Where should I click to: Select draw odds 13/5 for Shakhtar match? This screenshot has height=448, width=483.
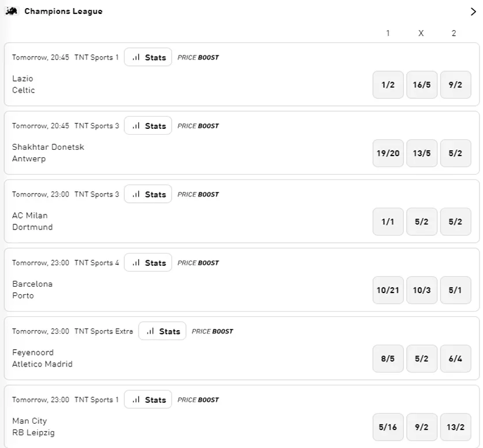(x=422, y=153)
